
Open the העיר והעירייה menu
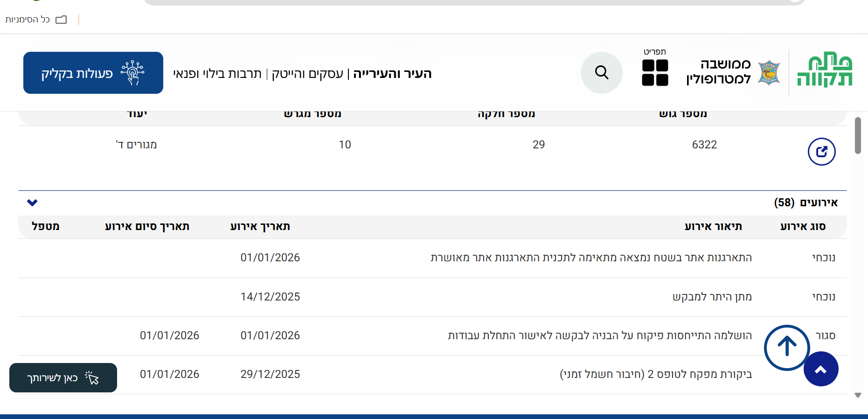(x=392, y=74)
